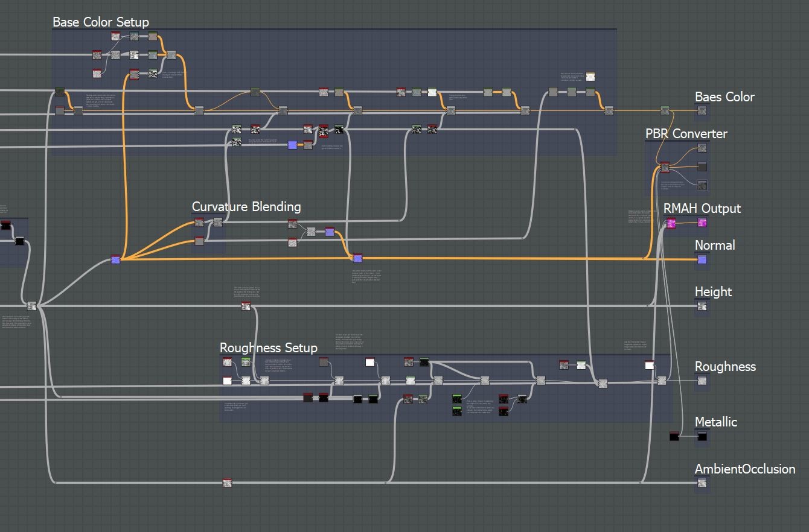Image resolution: width=809 pixels, height=532 pixels.
Task: Click the 'Metallic' frame label
Action: click(x=716, y=422)
